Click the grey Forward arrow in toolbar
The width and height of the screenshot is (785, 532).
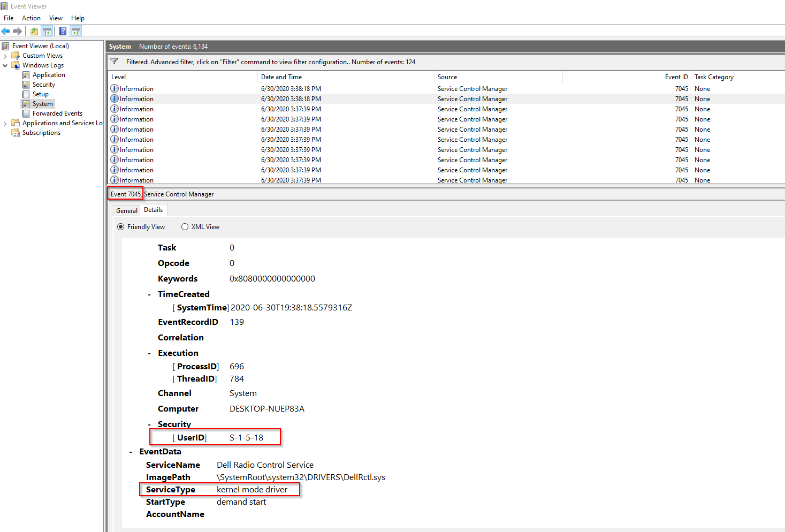(x=18, y=31)
